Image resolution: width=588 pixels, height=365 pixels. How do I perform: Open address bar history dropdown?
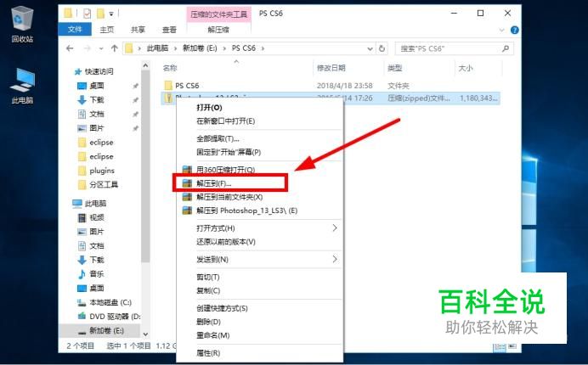click(x=370, y=48)
